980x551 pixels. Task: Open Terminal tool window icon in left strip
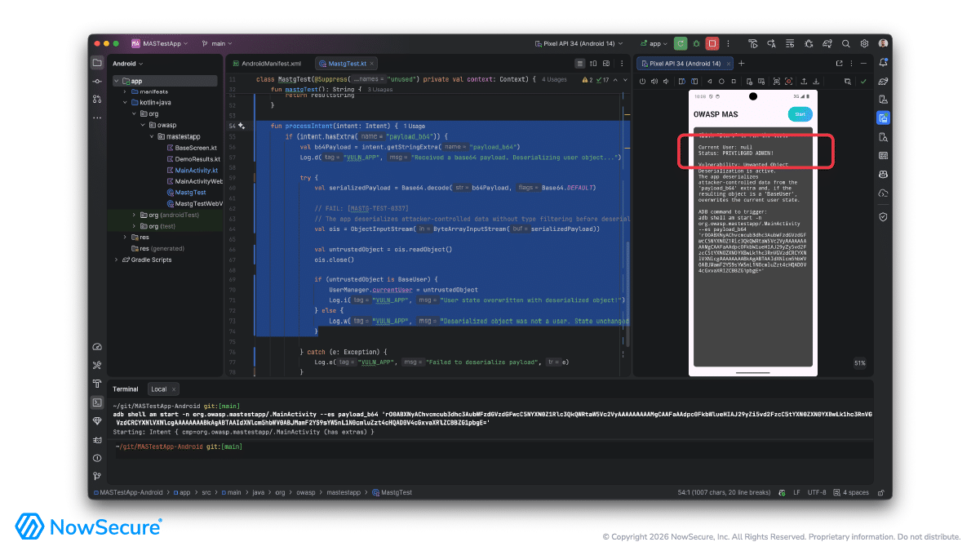pyautogui.click(x=97, y=402)
